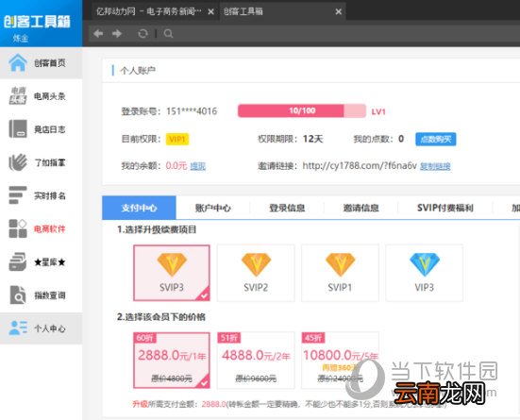Select the 支付中心 tab
Image resolution: width=520 pixels, height=420 pixels.
point(139,208)
